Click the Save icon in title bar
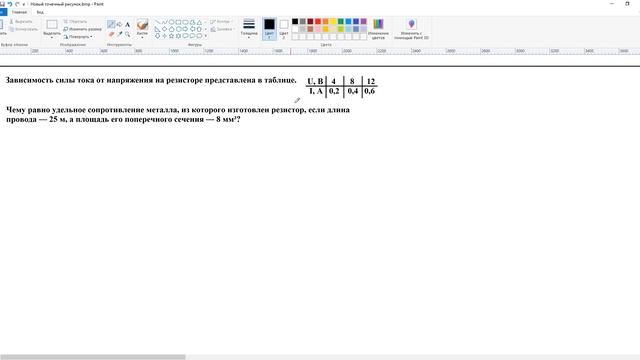Image resolution: width=640 pixels, height=360 pixels. 2,4
